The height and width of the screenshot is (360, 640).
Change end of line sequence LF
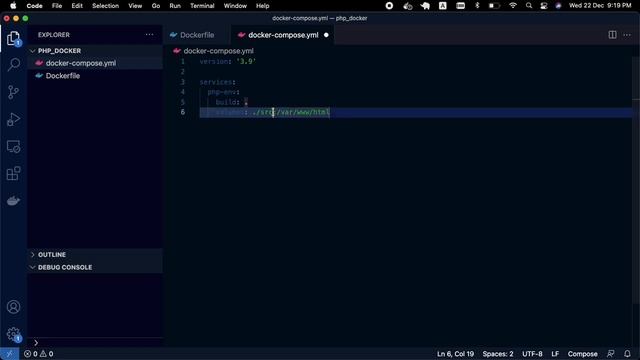[x=555, y=354]
